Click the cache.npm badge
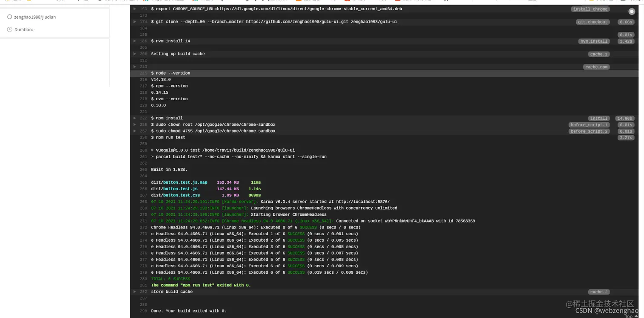 point(596,67)
